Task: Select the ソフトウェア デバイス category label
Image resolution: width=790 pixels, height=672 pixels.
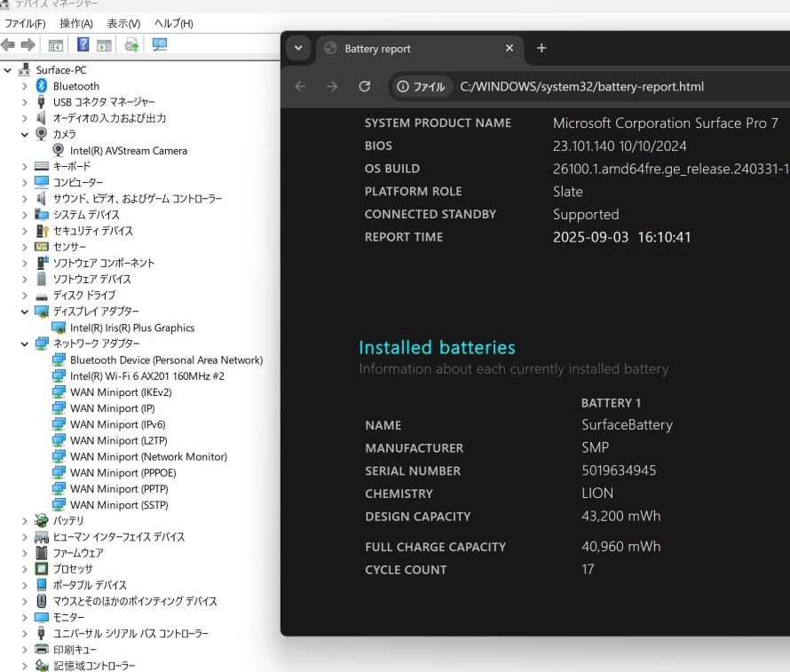Action: click(x=91, y=279)
